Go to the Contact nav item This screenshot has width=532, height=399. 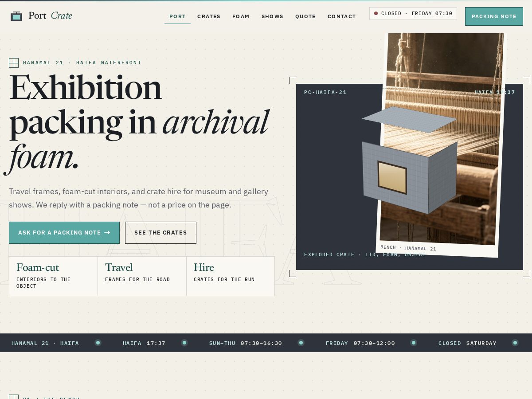tap(342, 16)
